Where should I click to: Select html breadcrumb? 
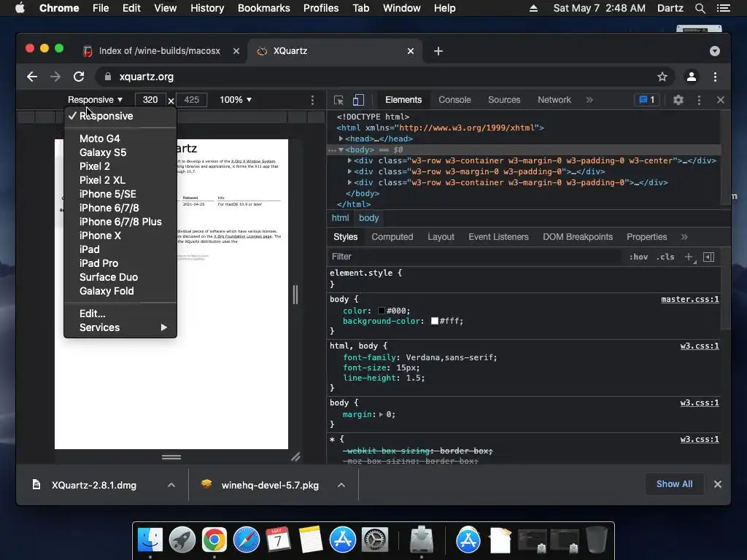pyautogui.click(x=340, y=217)
